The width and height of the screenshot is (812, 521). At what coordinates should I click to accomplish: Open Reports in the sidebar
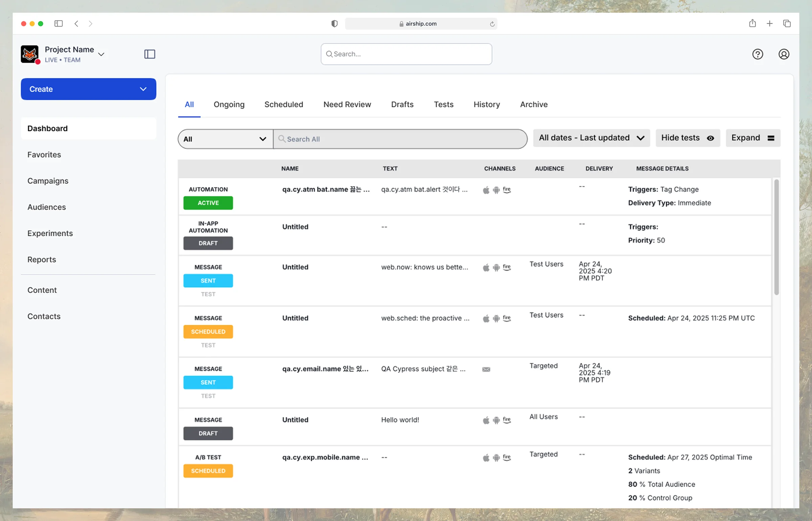point(42,259)
